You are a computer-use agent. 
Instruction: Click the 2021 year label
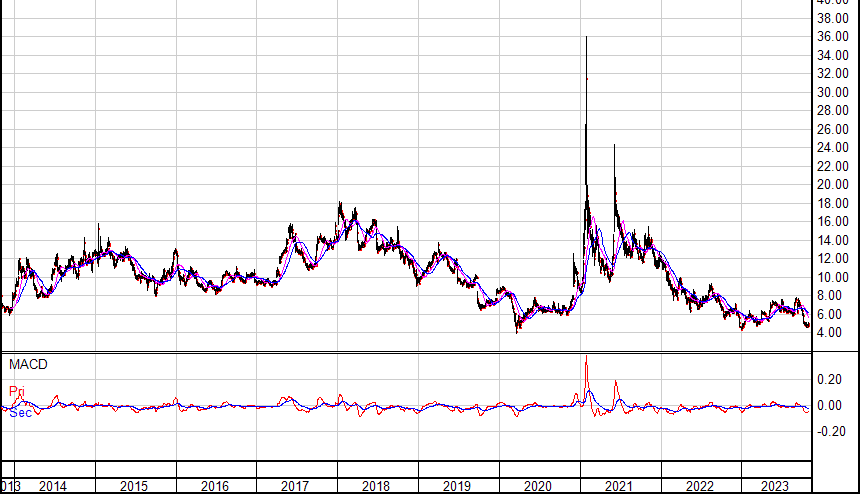(618, 486)
